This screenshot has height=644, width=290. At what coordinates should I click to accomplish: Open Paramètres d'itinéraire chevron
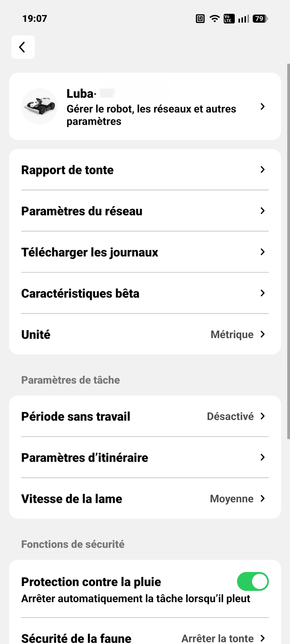263,458
